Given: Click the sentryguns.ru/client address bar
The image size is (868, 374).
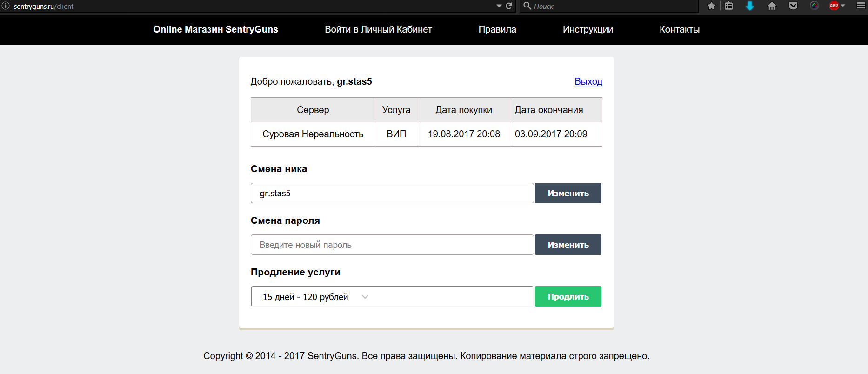Looking at the screenshot, I should (251, 6).
